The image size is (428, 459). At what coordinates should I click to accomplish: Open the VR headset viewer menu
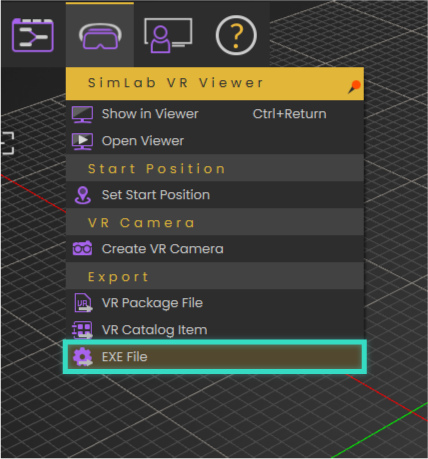click(x=100, y=36)
